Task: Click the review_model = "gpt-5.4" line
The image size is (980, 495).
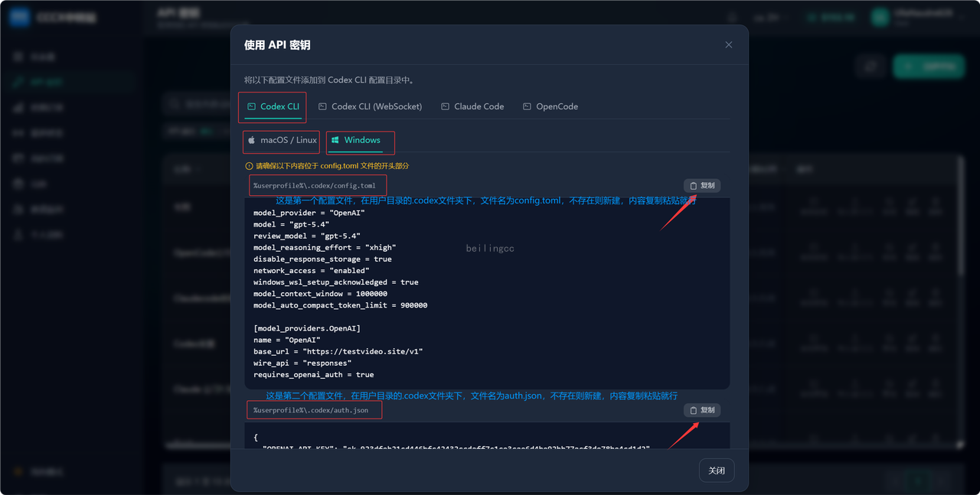Action: (x=307, y=236)
